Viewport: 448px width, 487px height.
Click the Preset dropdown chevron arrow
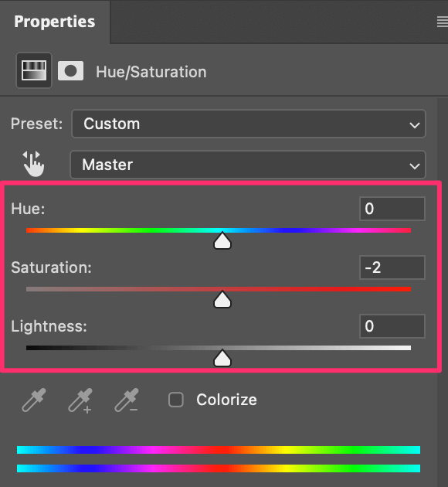415,125
